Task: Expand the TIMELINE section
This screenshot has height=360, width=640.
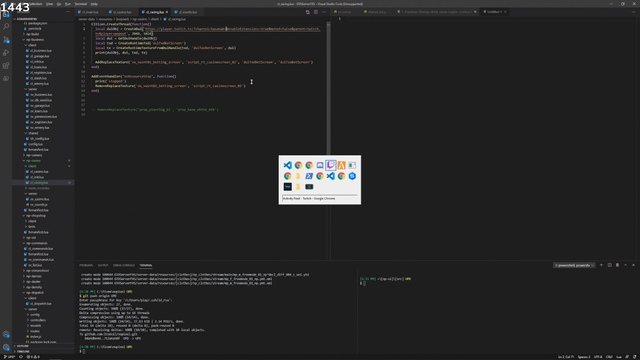Action: coord(23,351)
